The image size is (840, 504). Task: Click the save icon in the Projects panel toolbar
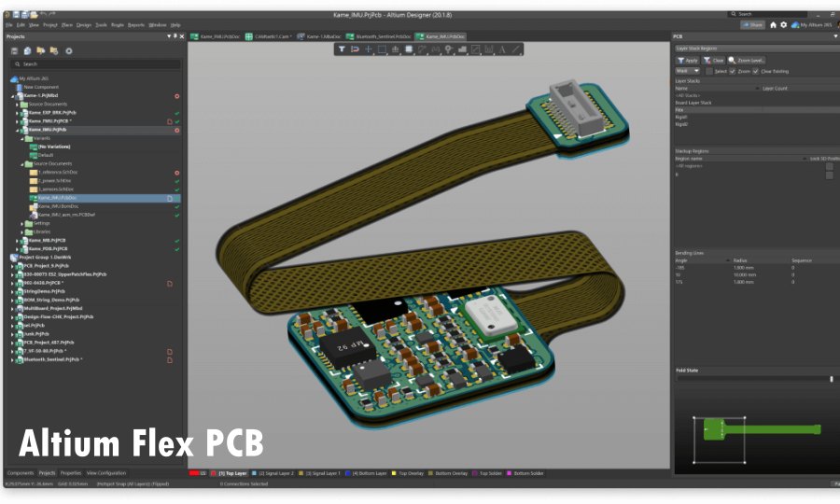(x=14, y=51)
